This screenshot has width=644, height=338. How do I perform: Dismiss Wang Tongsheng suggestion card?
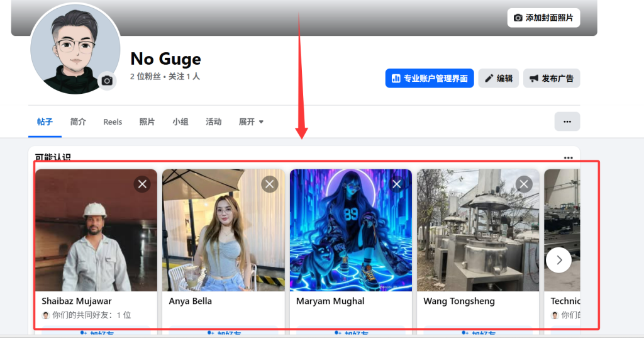[524, 184]
